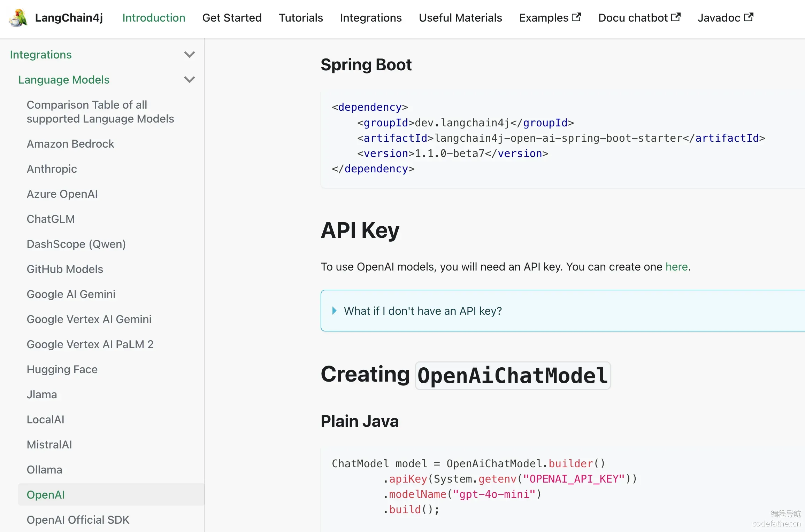Open Comparison Table of all supported Language Models

pos(100,112)
